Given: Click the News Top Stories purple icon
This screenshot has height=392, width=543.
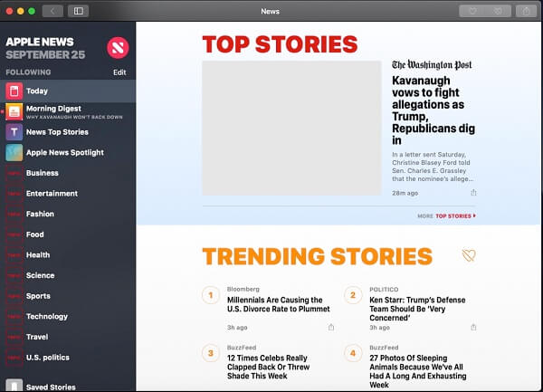Looking at the screenshot, I should click(14, 132).
